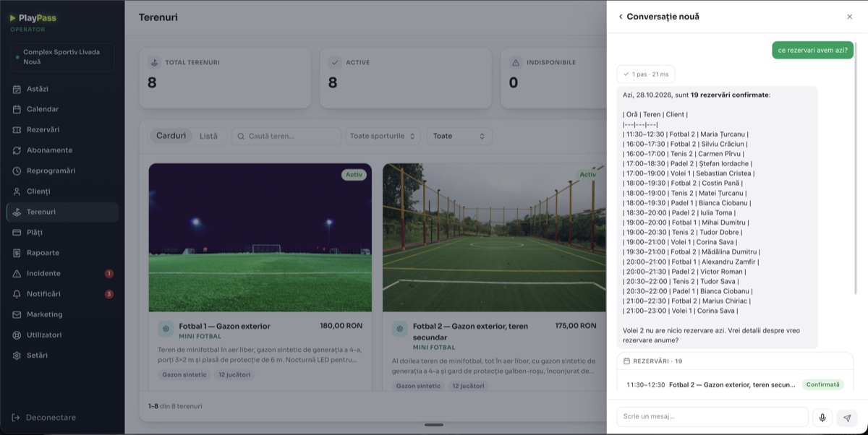Open the Toate status dropdown
The width and height of the screenshot is (868, 435).
point(459,136)
